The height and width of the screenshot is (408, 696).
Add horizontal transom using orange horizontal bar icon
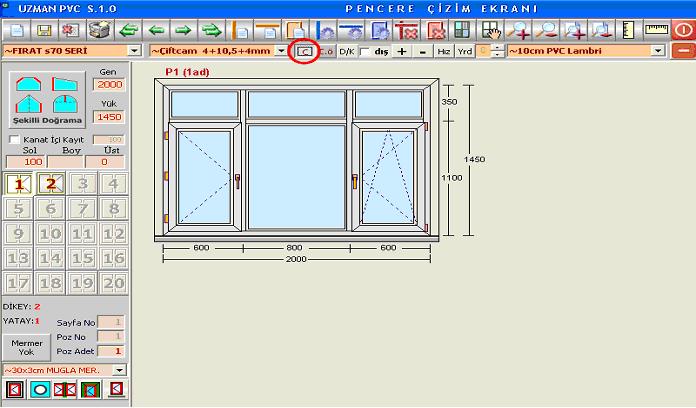[268, 31]
